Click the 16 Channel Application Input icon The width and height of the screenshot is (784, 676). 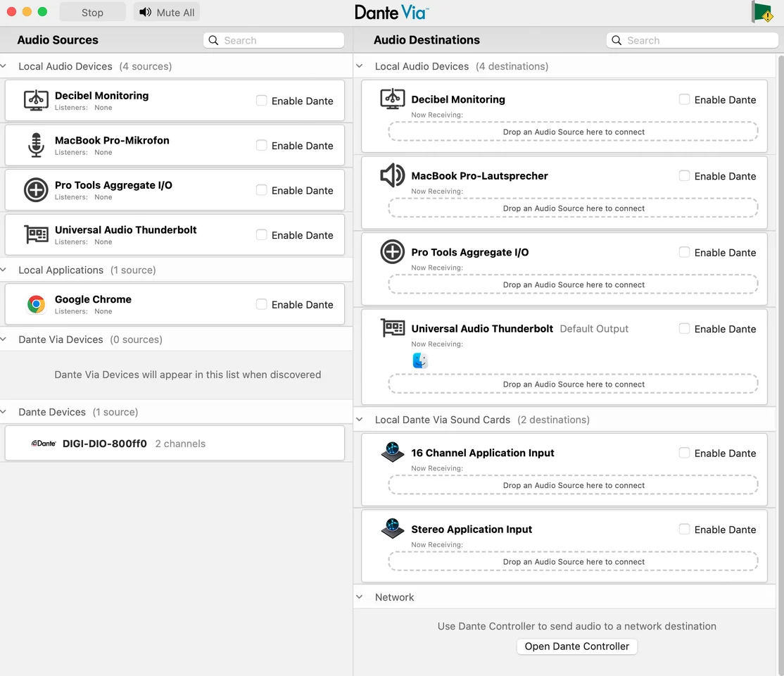[392, 452]
